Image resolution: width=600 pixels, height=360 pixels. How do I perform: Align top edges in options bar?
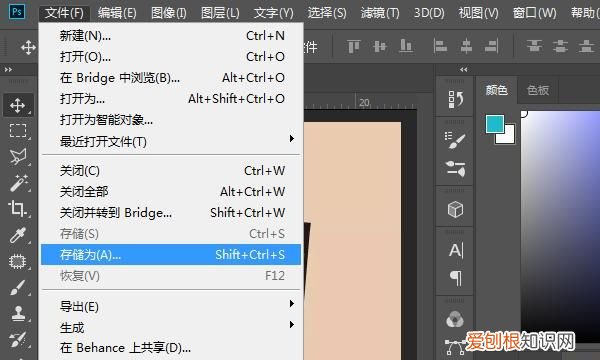(x=354, y=47)
